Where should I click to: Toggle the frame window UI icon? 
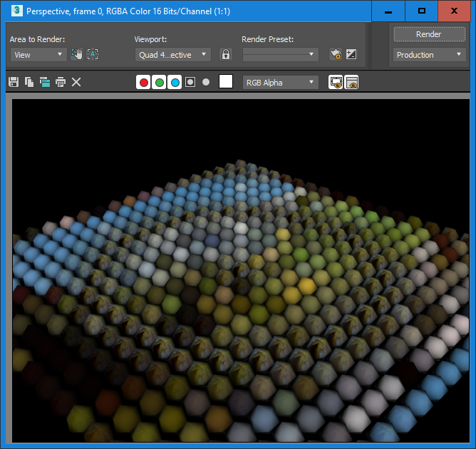(x=351, y=82)
